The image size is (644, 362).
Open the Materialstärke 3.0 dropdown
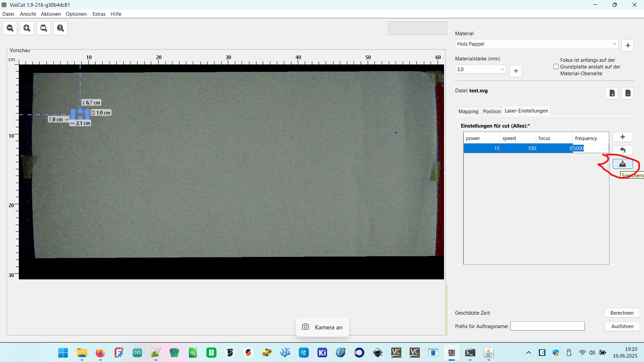480,70
